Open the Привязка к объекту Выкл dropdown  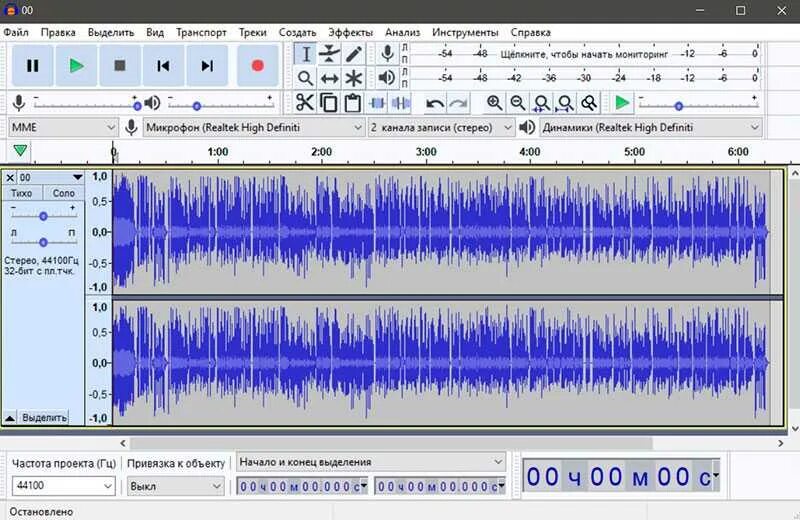[x=176, y=486]
